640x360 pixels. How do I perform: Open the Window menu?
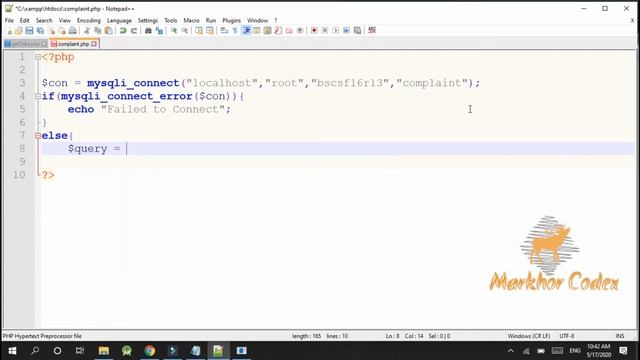[257, 20]
